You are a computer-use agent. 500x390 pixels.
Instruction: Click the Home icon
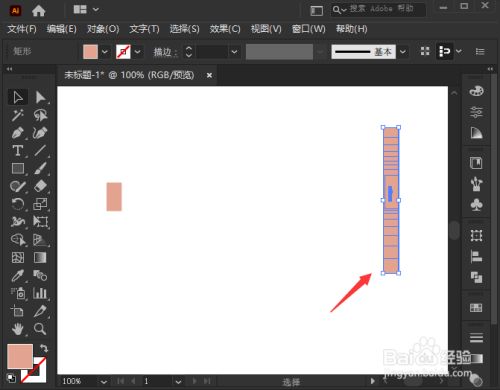(39, 11)
